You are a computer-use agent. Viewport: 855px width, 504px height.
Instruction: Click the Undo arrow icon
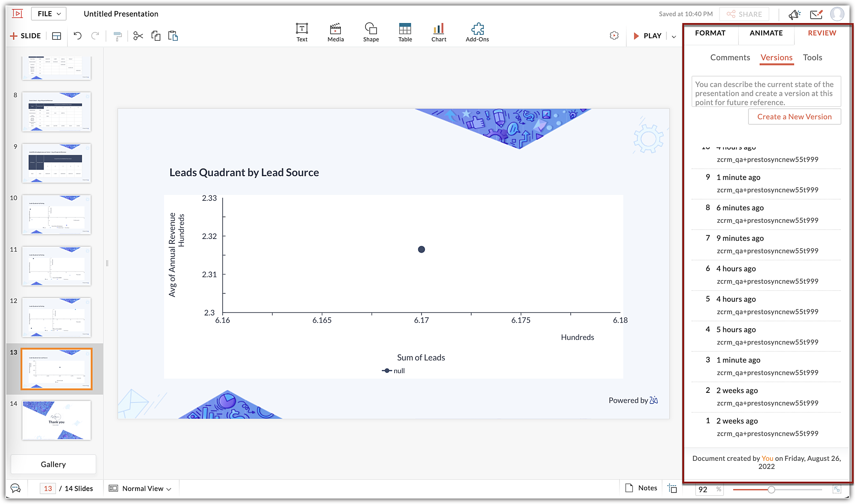point(77,36)
